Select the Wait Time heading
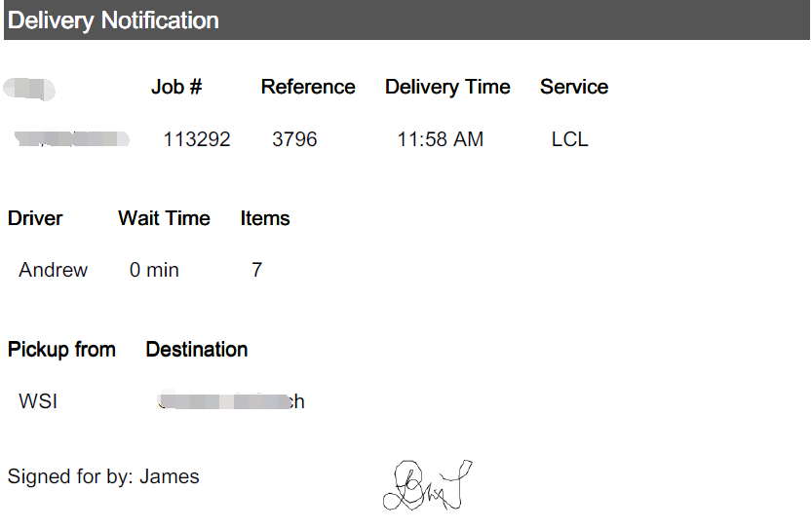The width and height of the screenshot is (812, 529). [164, 218]
